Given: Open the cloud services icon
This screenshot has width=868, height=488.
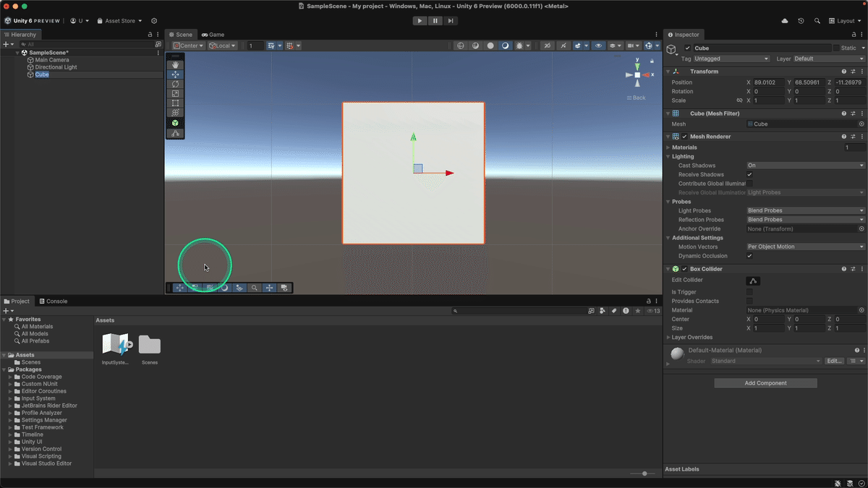Looking at the screenshot, I should 785,21.
